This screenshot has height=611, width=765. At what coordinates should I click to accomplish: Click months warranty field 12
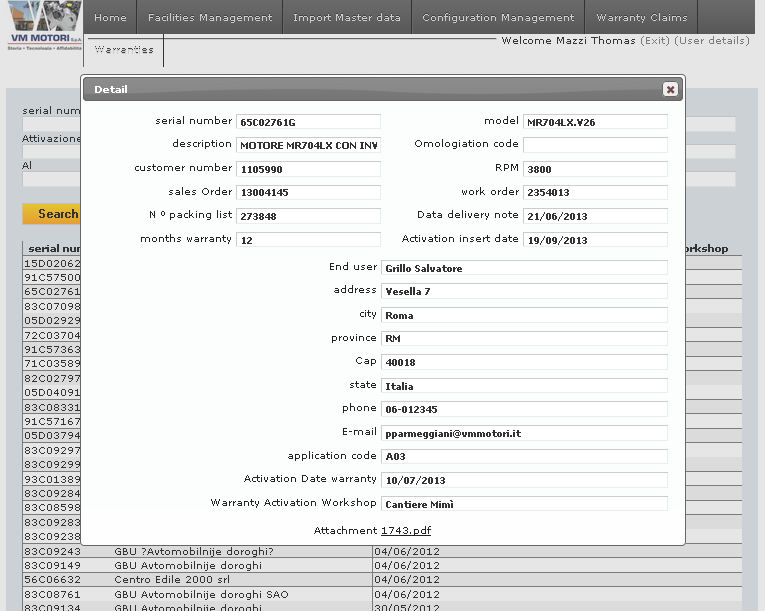308,240
